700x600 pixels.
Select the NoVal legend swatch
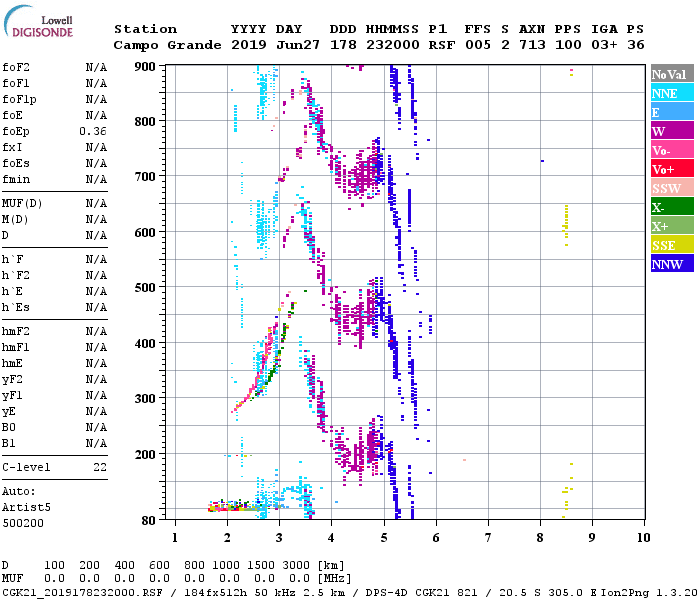(672, 74)
